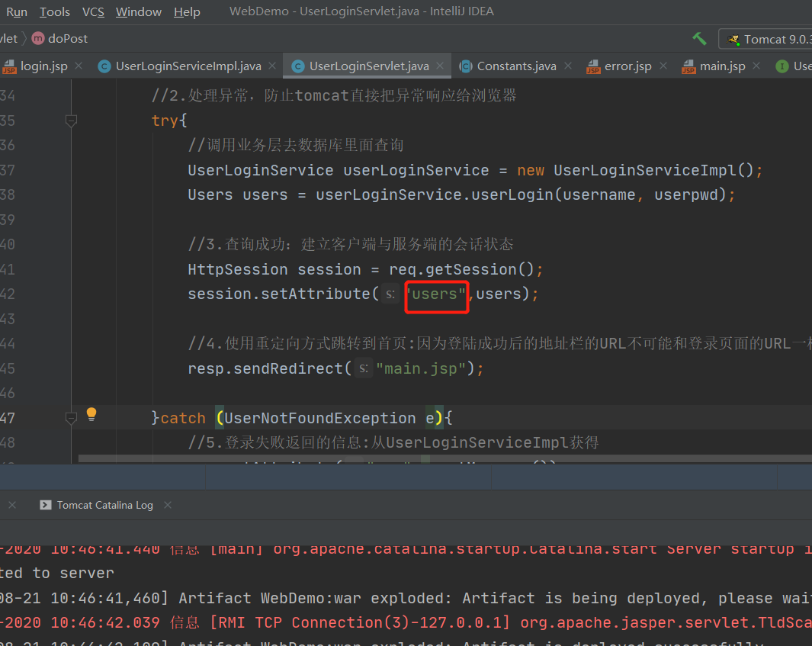Image resolution: width=812 pixels, height=646 pixels.
Task: Switch to the Constants.java tab
Action: 516,66
